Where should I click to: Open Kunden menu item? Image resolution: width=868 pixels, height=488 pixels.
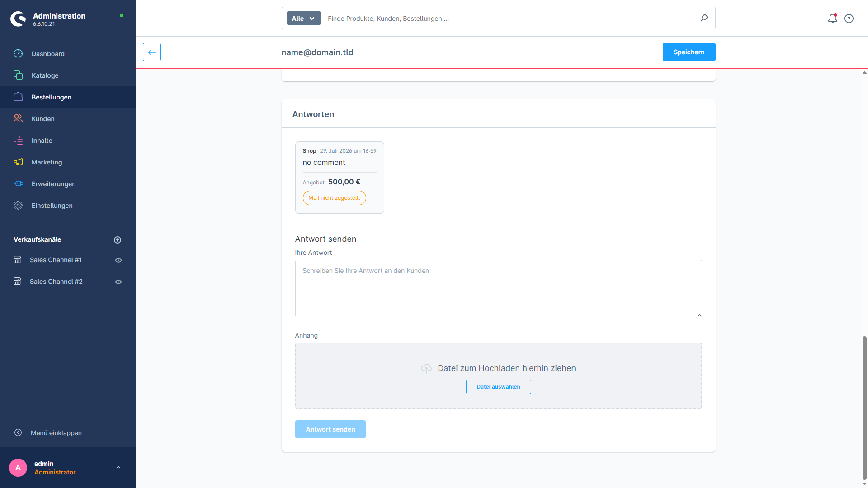click(x=68, y=119)
